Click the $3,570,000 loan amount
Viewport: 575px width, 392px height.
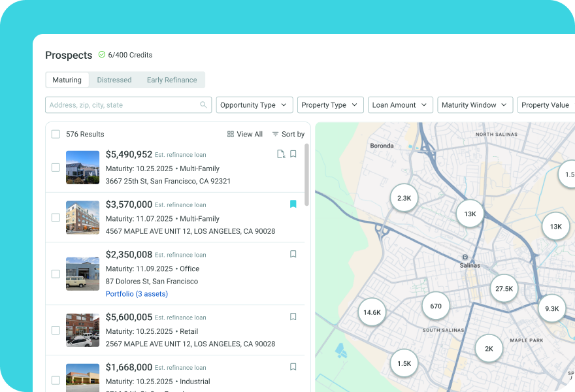coord(129,204)
